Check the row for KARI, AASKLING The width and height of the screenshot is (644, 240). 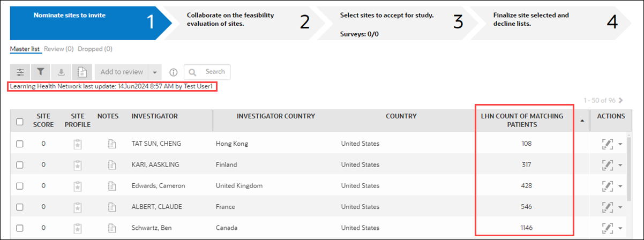(x=20, y=164)
